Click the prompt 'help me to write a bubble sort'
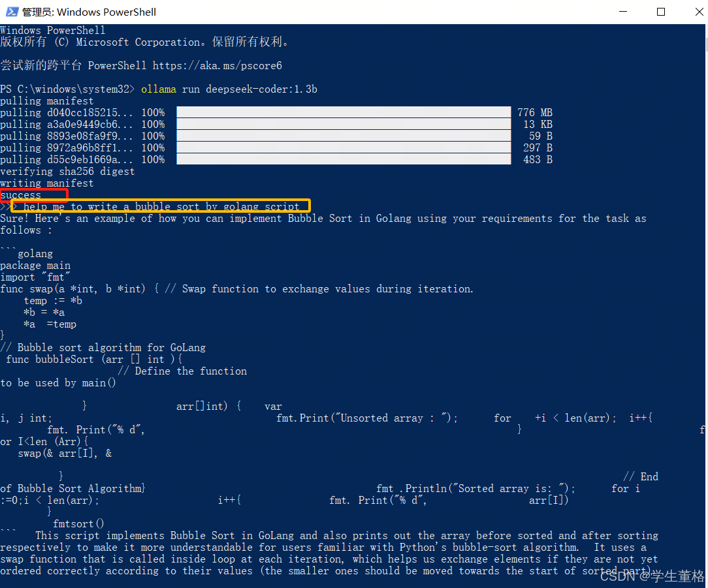Image resolution: width=708 pixels, height=588 pixels. [161, 207]
